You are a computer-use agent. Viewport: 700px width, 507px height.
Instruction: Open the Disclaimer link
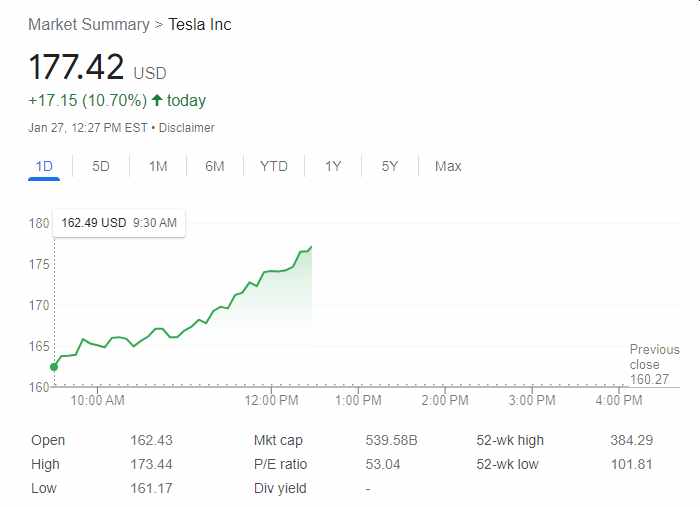tap(187, 128)
